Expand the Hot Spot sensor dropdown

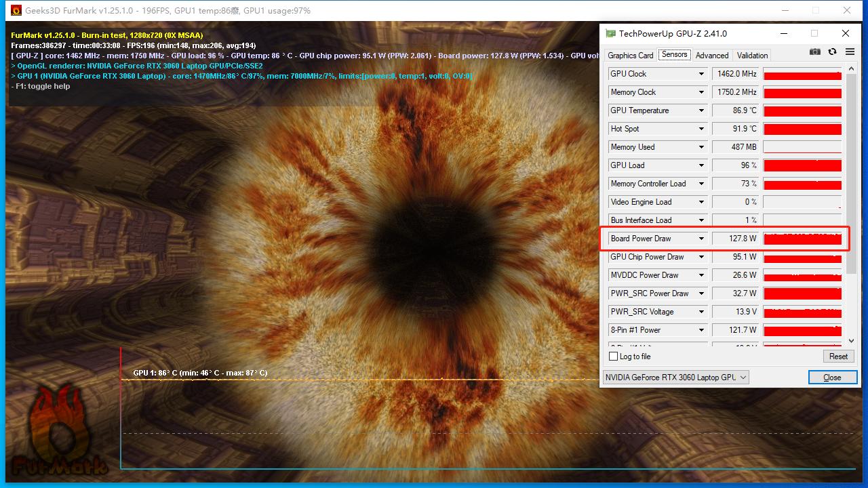tap(701, 129)
